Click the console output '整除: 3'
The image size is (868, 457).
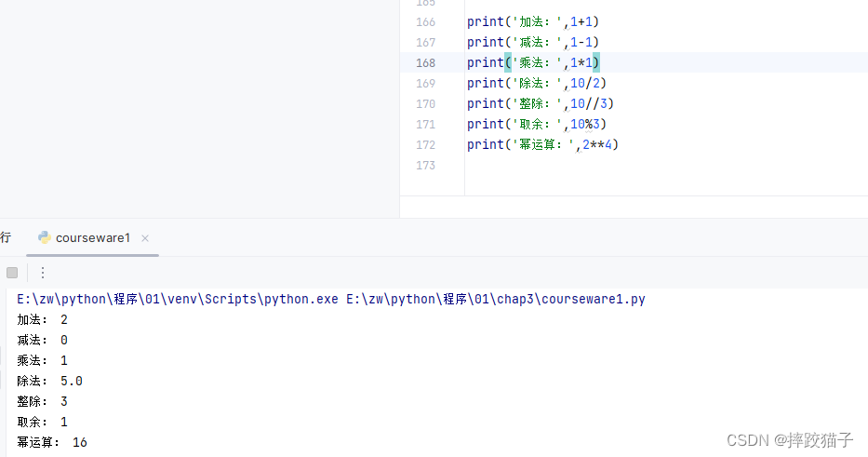click(42, 402)
